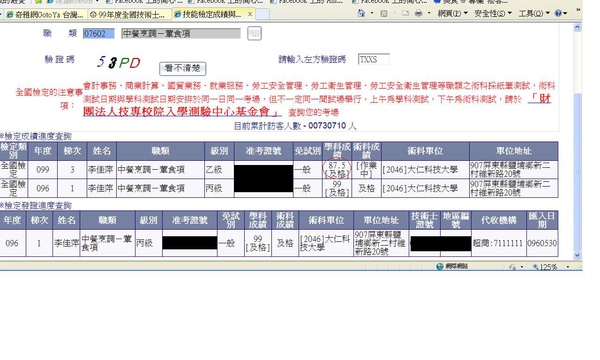Image resolution: width=600 pixels, height=360 pixels.
Task: Expand the toolbar overflow chevron
Action: pyautogui.click(x=578, y=10)
